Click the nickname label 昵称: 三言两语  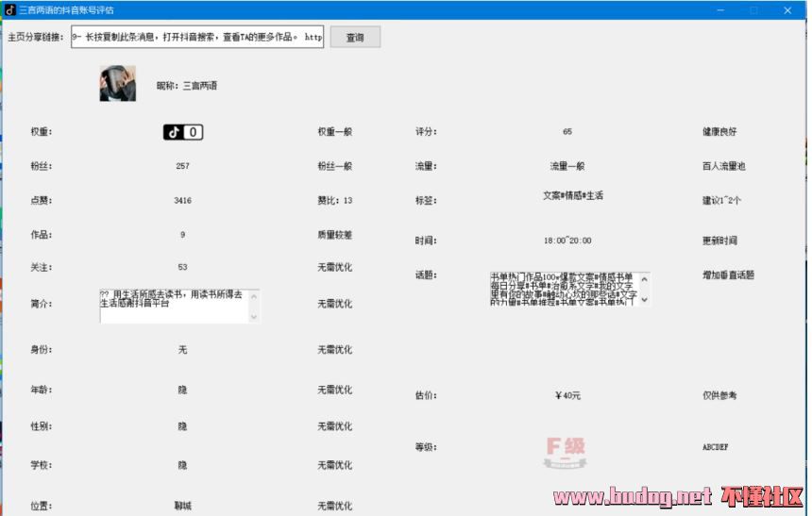point(187,86)
